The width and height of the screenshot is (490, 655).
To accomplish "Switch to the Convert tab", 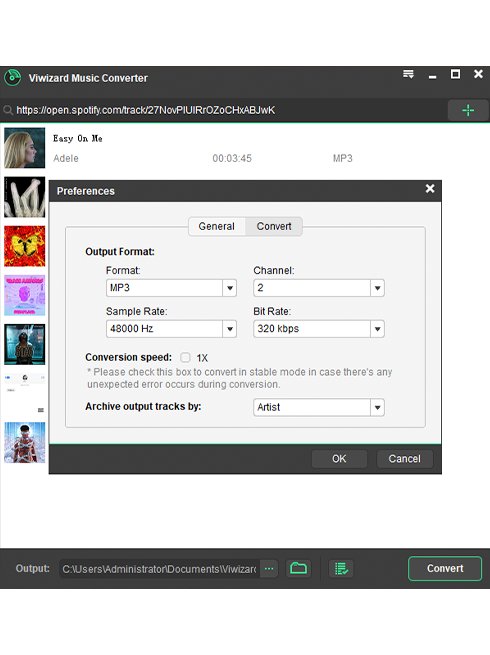I will point(274,226).
